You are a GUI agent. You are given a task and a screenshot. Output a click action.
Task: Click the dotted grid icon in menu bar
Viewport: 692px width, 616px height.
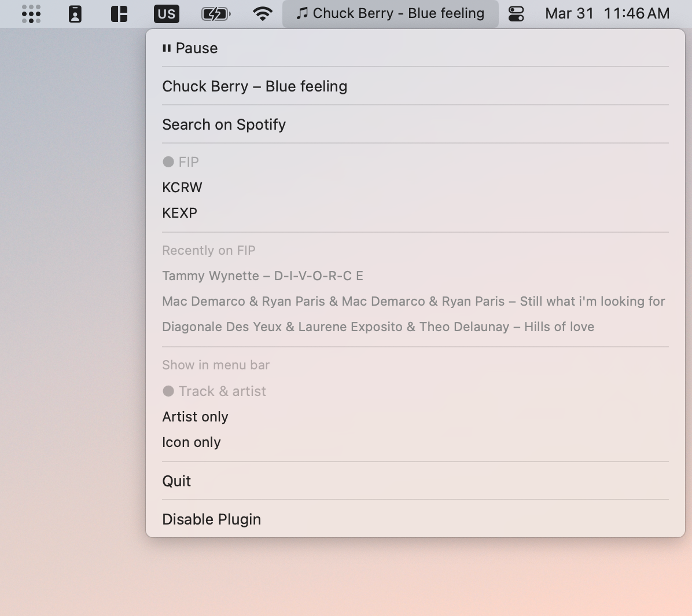tap(31, 13)
